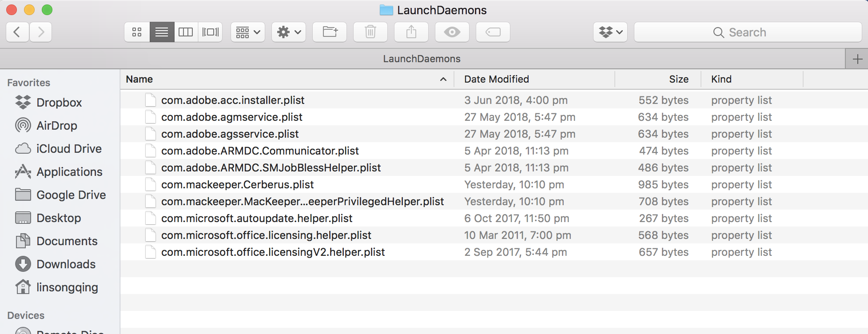Click the Edit Tags toolbar button

pyautogui.click(x=493, y=32)
